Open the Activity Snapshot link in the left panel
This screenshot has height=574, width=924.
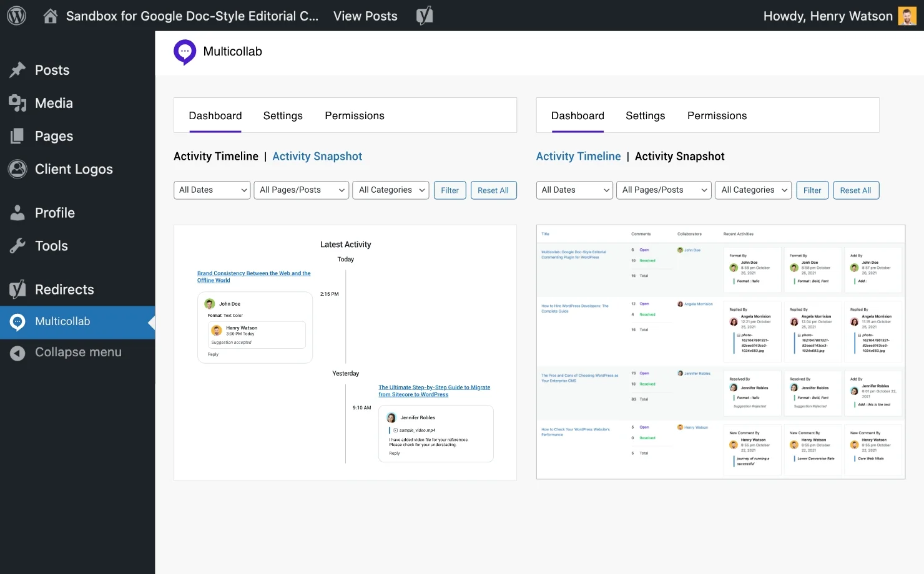tap(317, 157)
